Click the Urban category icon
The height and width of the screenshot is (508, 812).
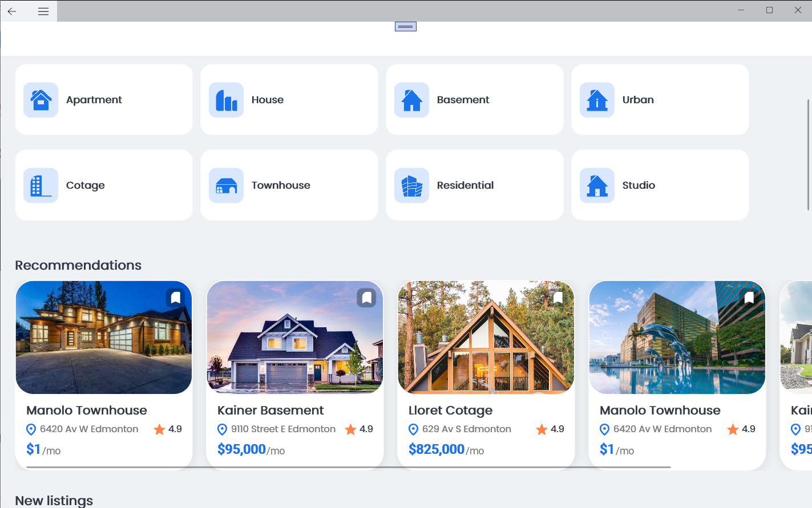point(597,100)
